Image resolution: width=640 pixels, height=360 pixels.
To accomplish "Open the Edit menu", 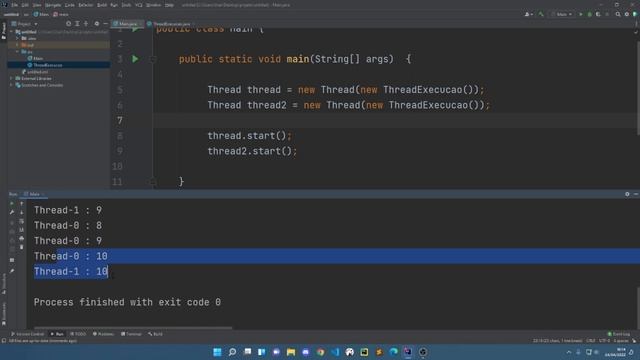I will tap(25, 5).
